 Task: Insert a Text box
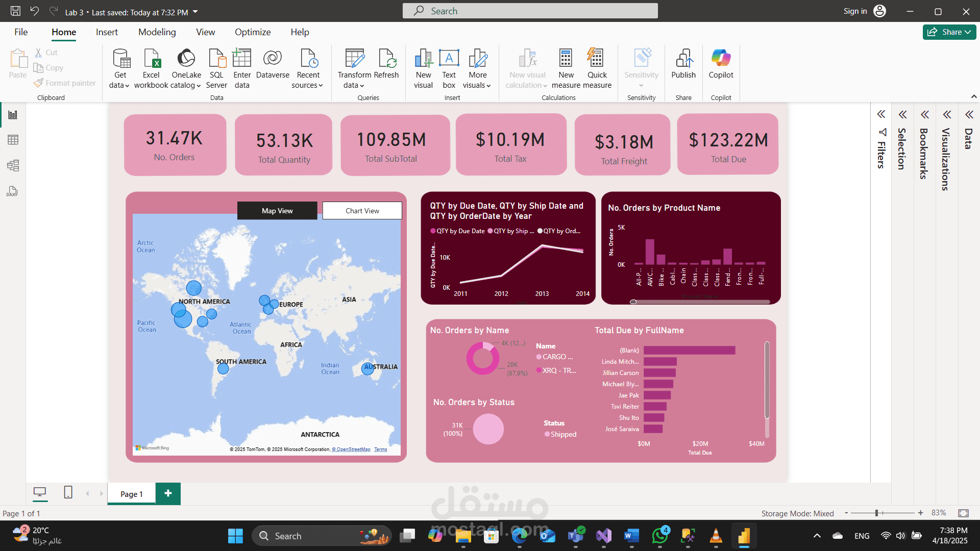coord(449,68)
